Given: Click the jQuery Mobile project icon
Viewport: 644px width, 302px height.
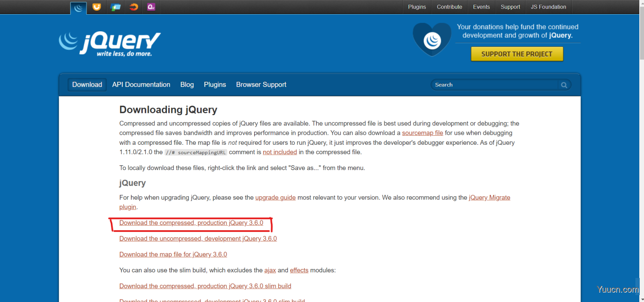Looking at the screenshot, I should [x=115, y=7].
